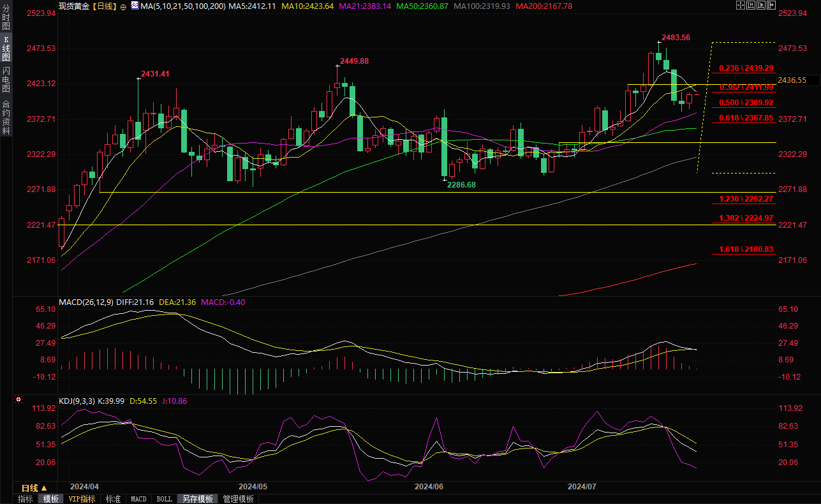This screenshot has width=821, height=504.
Task: Open the VIP指标 tab
Action: 82,499
